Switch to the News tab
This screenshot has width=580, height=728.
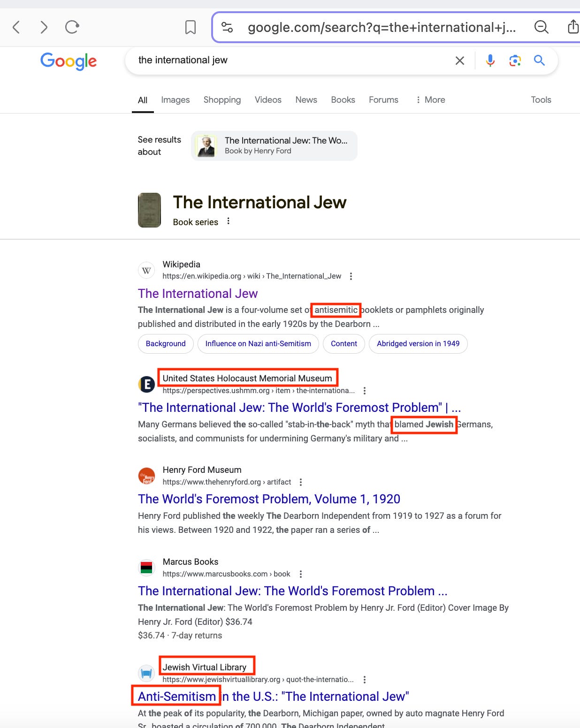pyautogui.click(x=306, y=100)
